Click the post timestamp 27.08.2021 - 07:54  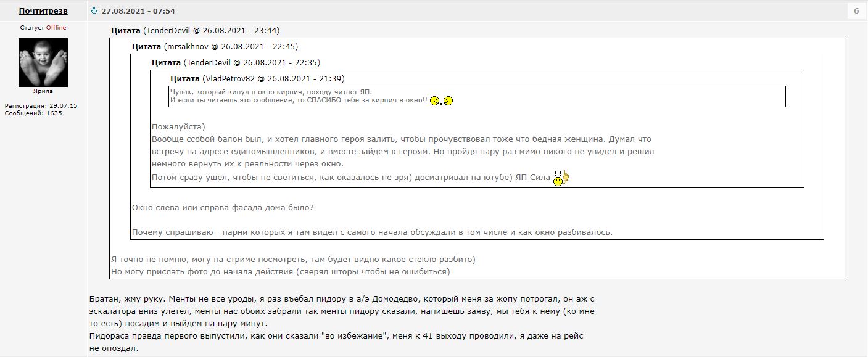tap(138, 11)
